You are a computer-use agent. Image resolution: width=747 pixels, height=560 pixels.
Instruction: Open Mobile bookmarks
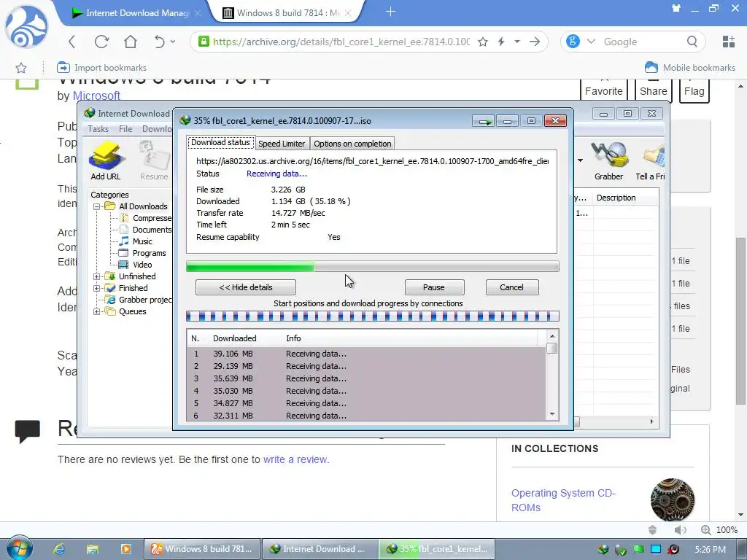point(690,68)
